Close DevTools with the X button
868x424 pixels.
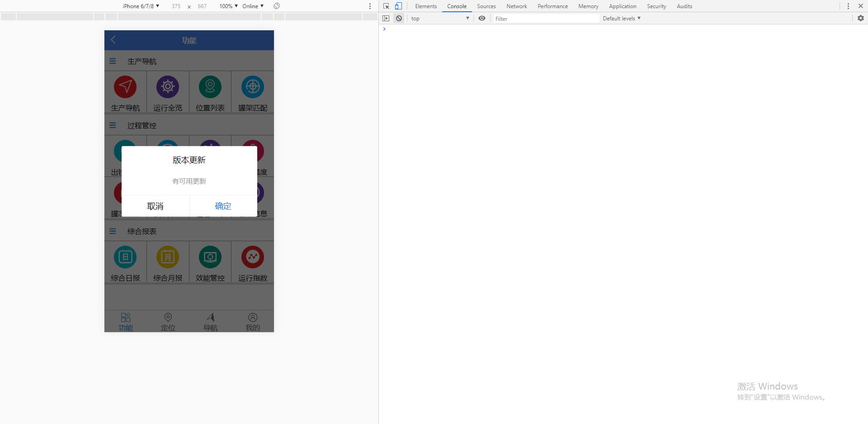pyautogui.click(x=861, y=6)
